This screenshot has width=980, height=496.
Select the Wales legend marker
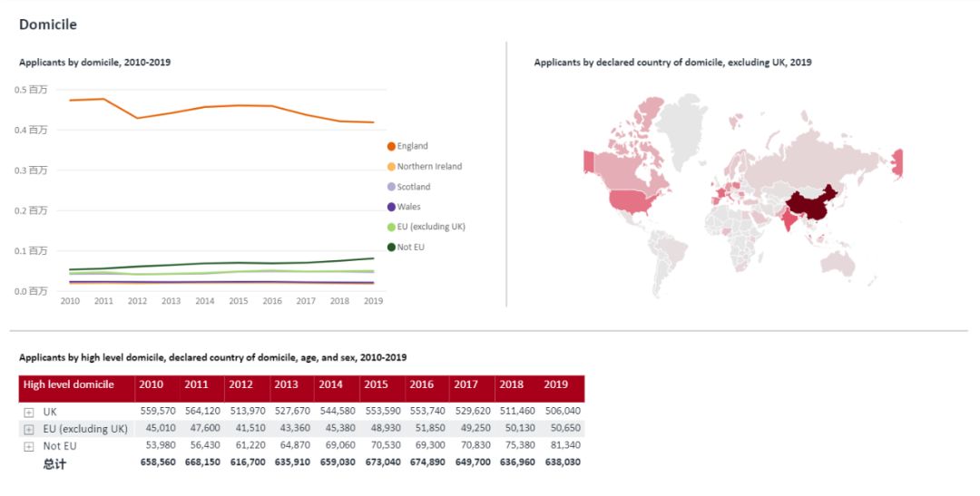(x=391, y=207)
